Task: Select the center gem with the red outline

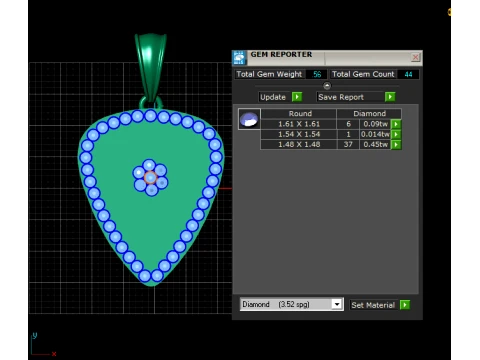Action: click(150, 178)
